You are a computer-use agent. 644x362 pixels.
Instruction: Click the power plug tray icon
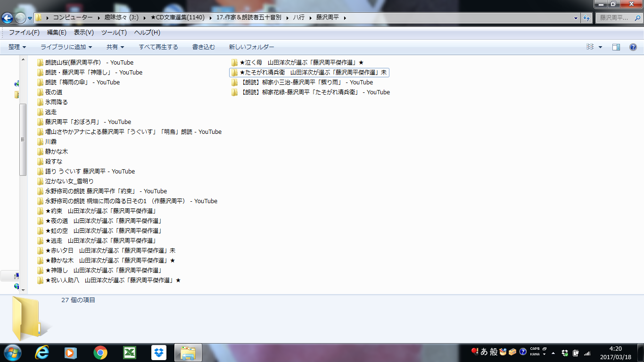point(576,353)
